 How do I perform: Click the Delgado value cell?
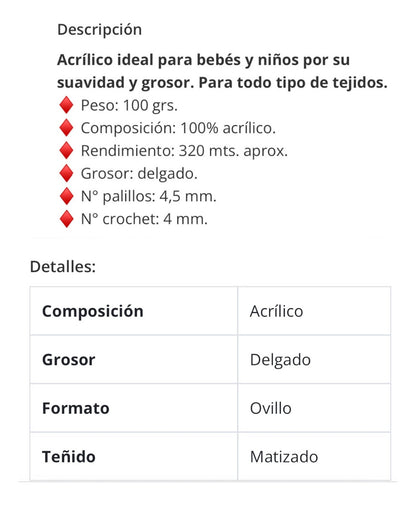click(314, 360)
